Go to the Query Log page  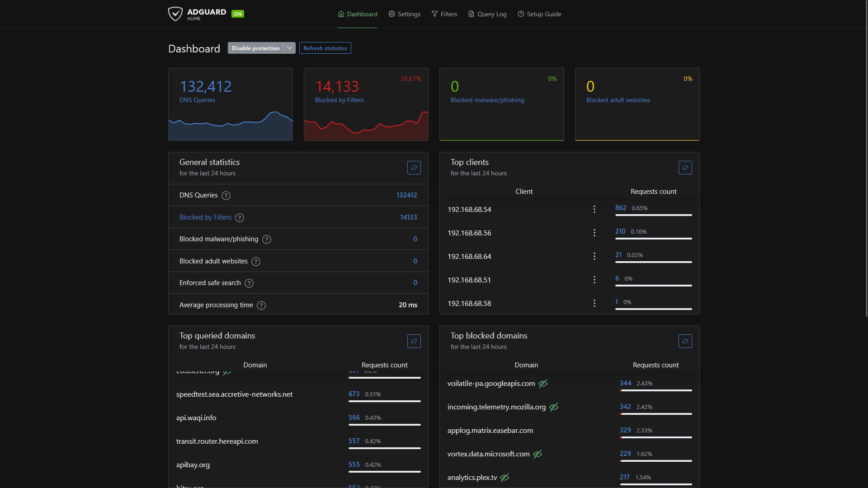point(487,14)
